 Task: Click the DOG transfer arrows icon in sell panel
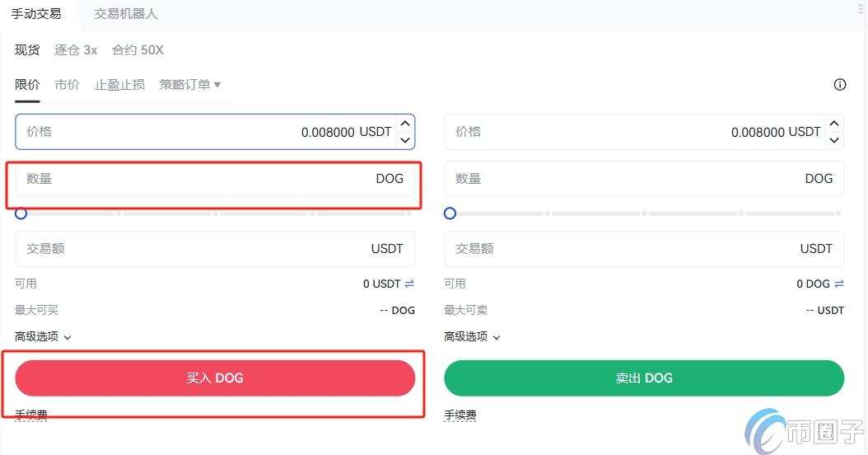[838, 284]
